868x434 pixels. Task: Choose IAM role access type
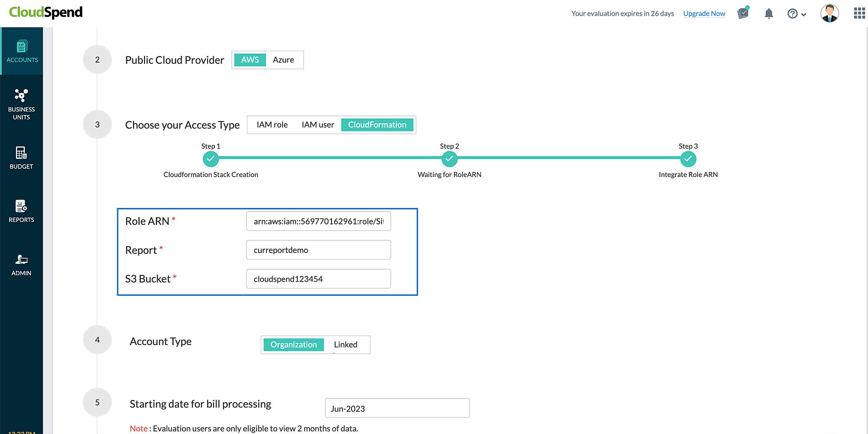(x=272, y=125)
